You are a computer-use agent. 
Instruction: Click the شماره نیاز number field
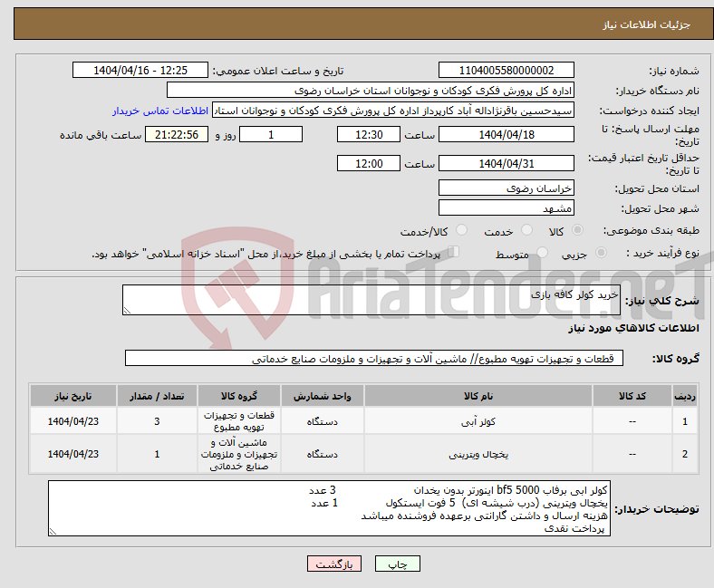(x=506, y=70)
